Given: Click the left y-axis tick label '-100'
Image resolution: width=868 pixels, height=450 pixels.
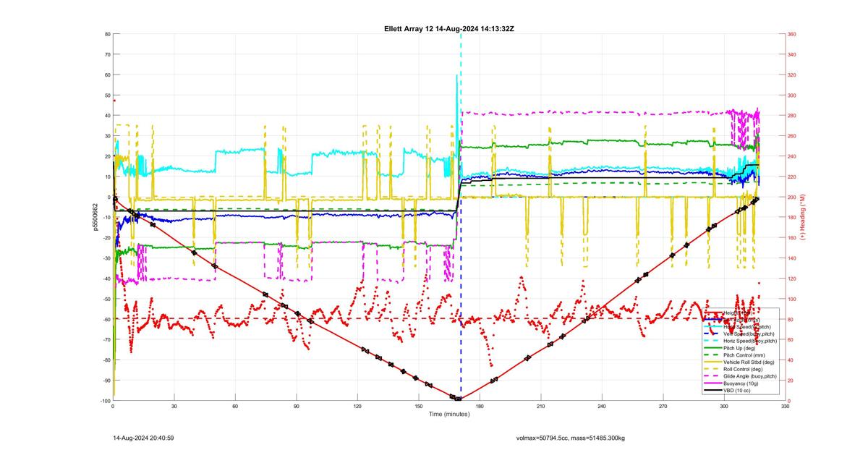Looking at the screenshot, I should [x=104, y=401].
